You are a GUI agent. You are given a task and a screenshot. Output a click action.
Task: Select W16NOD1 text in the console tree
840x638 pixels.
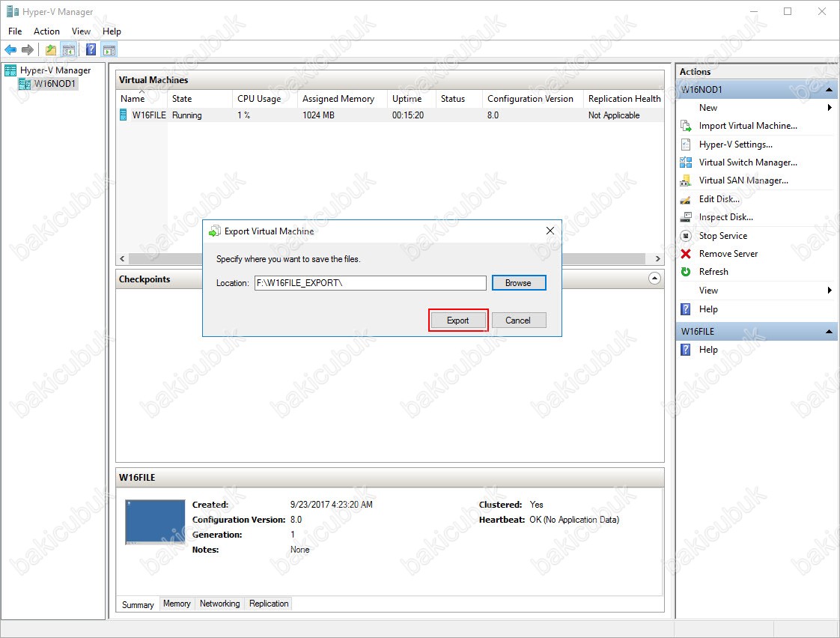pyautogui.click(x=55, y=84)
